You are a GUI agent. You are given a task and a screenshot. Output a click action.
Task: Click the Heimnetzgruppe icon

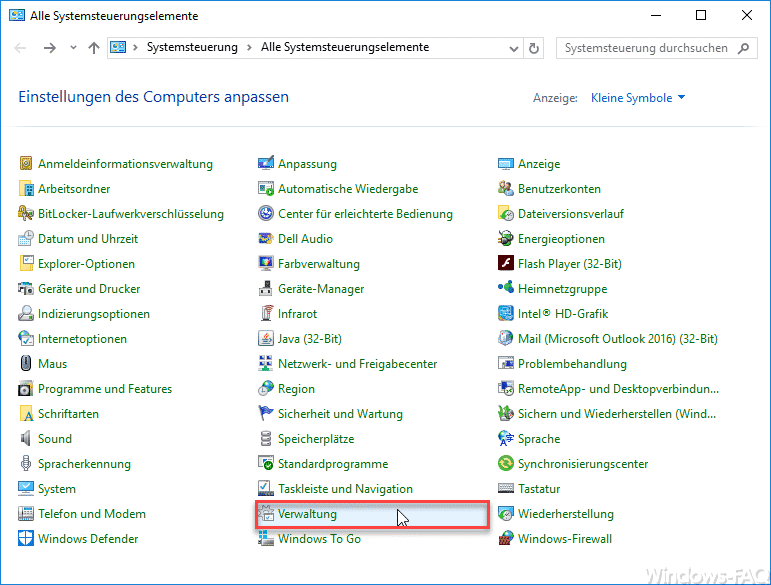tap(505, 289)
